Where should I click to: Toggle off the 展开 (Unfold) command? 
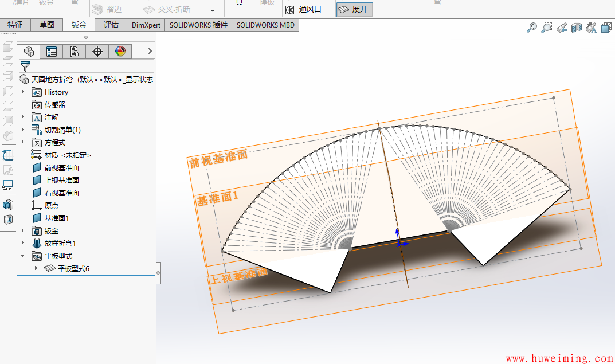pos(354,9)
